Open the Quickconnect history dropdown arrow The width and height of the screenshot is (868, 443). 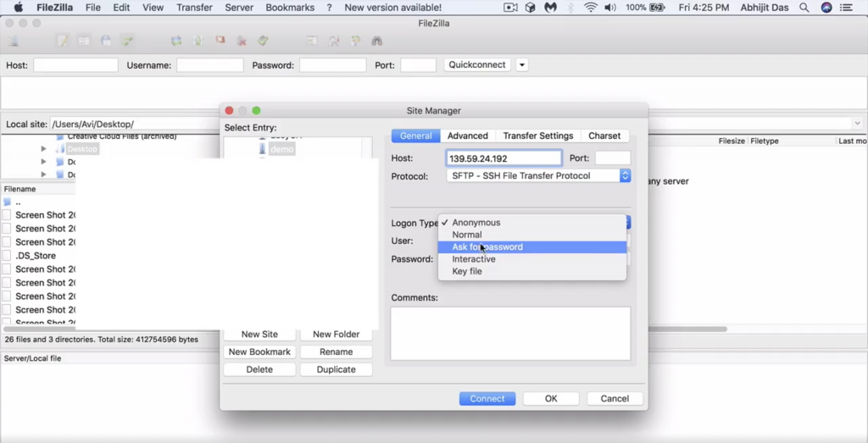pos(521,64)
